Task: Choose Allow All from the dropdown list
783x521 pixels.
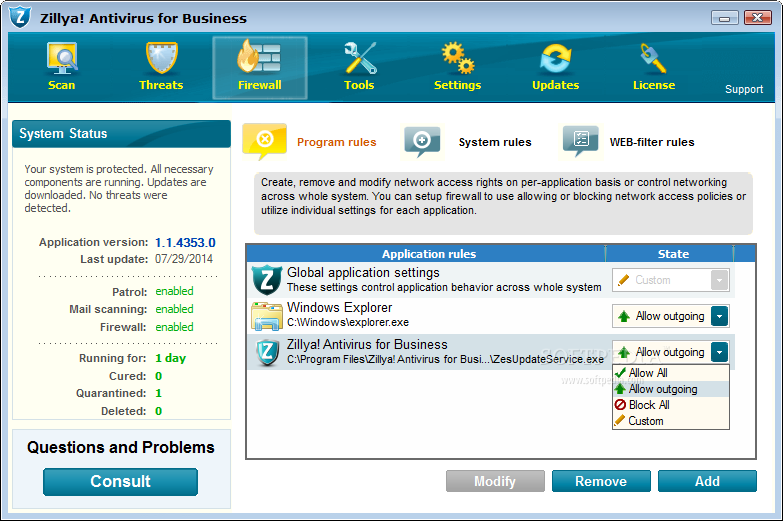Action: coord(671,373)
